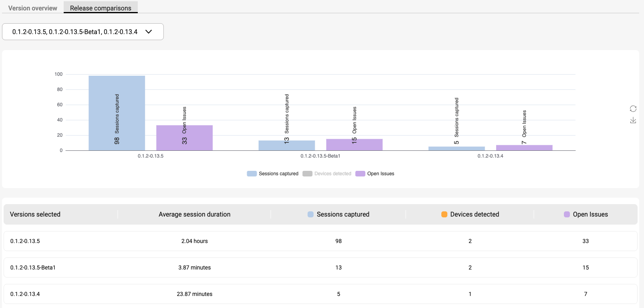Image resolution: width=644 pixels, height=308 pixels.
Task: Select the 0.1.2-0.13.5 table row
Action: point(320,241)
